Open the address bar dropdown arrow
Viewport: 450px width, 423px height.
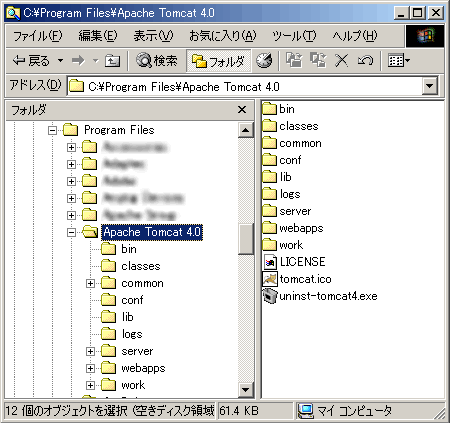coord(430,86)
